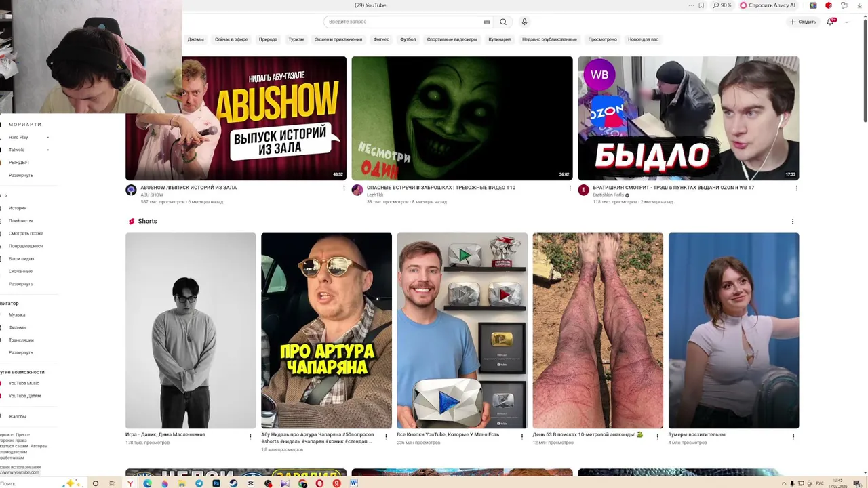This screenshot has width=868, height=488.
Task: Click the red cube extension icon
Action: coord(829,5)
